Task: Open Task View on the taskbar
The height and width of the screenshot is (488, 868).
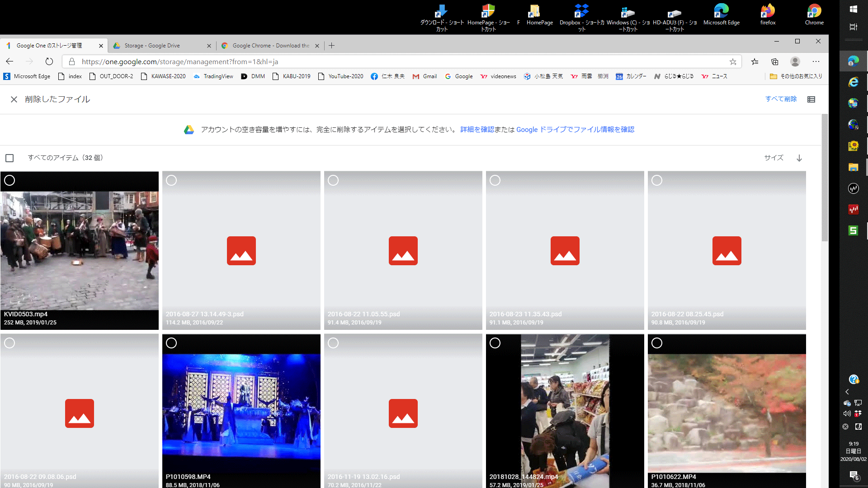Action: click(x=854, y=27)
